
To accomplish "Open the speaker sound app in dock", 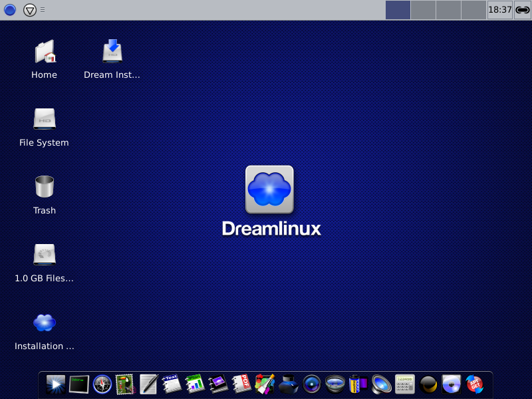I will [x=381, y=384].
